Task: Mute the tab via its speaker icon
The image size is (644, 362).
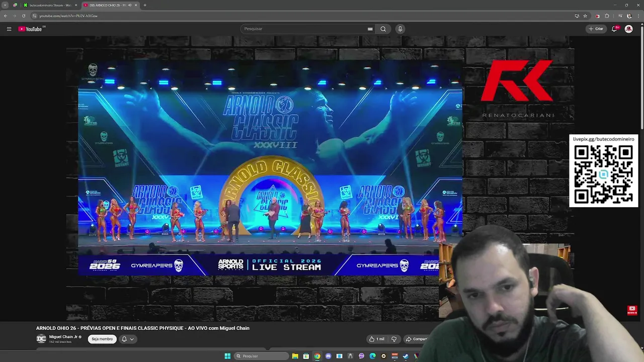Action: 129,5
